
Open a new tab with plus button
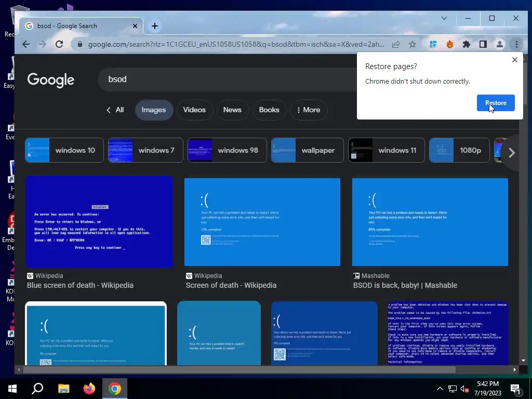155,26
